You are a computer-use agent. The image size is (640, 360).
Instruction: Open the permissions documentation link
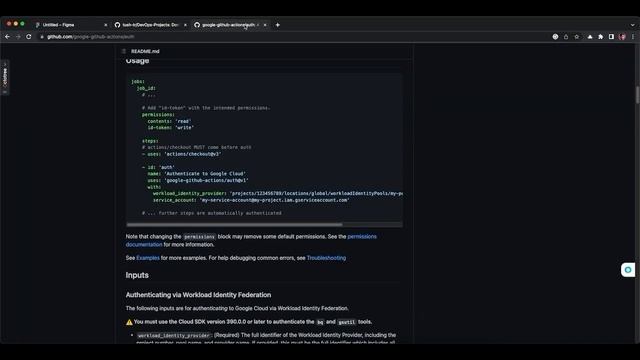251,240
